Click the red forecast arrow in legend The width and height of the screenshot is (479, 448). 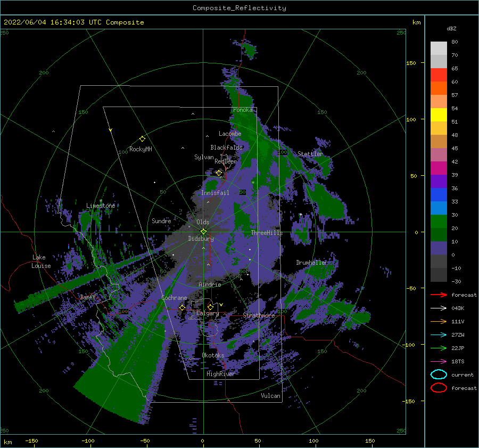click(439, 295)
